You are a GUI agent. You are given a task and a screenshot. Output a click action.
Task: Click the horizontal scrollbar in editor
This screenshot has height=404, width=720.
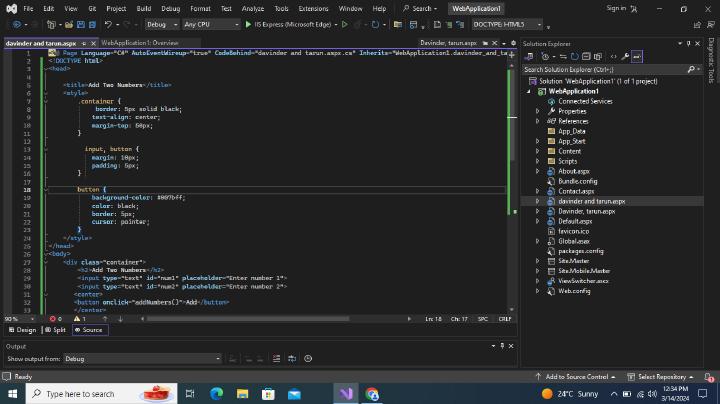248,319
